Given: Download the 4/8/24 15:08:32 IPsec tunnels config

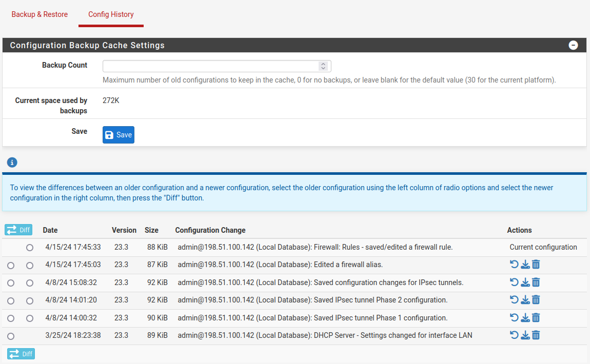Looking at the screenshot, I should click(x=525, y=282).
